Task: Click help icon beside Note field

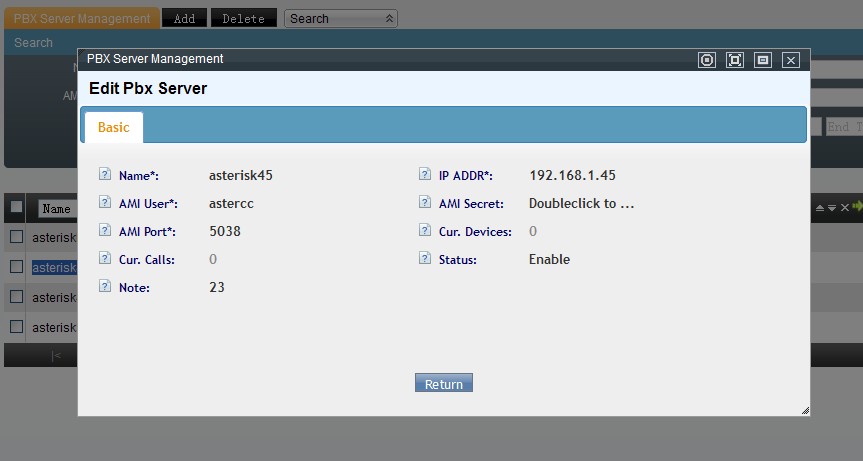Action: pos(105,287)
